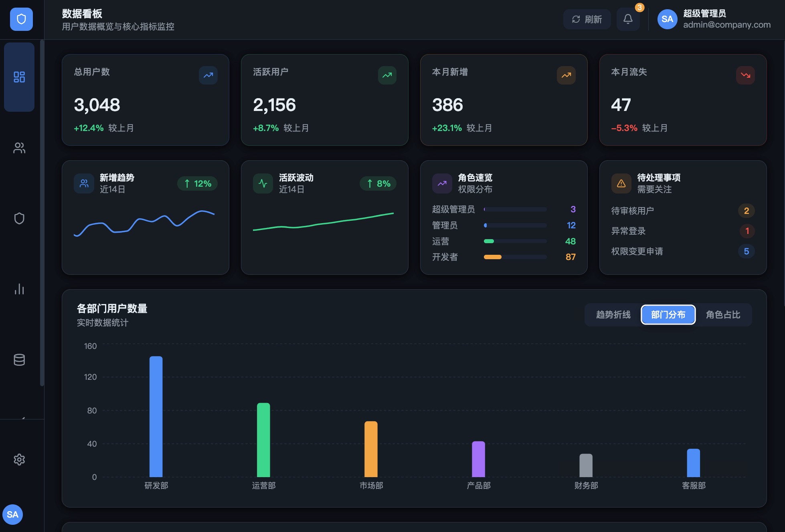Click the 8% badge on 活跃波动 card
This screenshot has height=532, width=785.
[x=378, y=184]
